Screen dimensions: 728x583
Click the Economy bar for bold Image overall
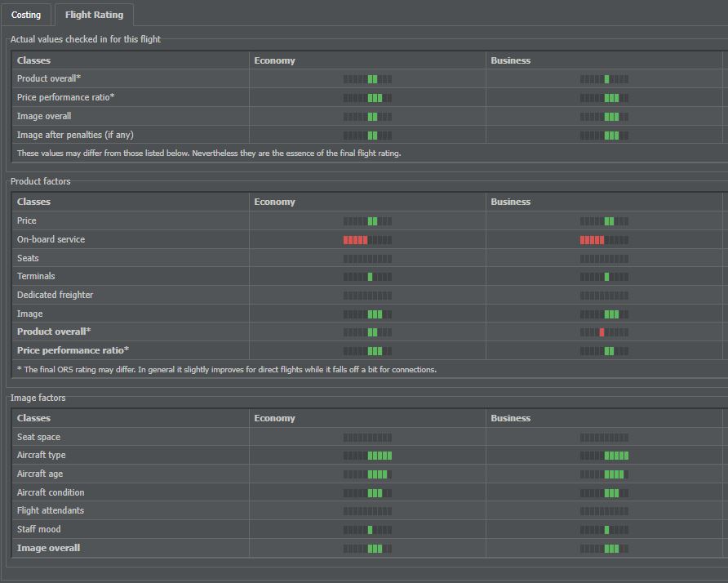pos(367,549)
